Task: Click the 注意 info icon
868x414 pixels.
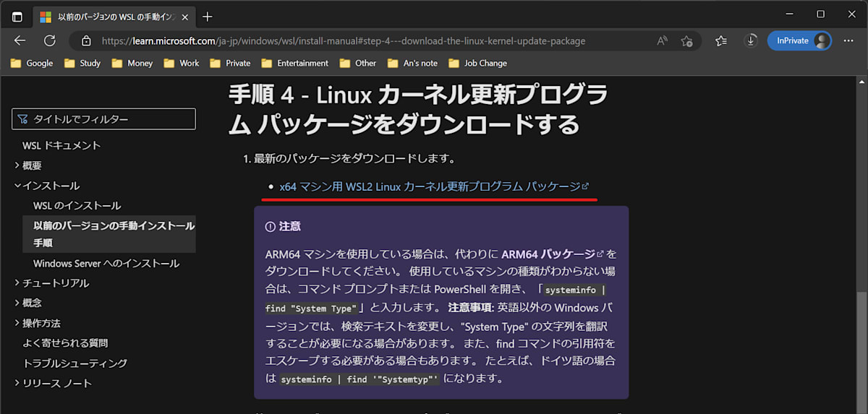Action: 271,226
